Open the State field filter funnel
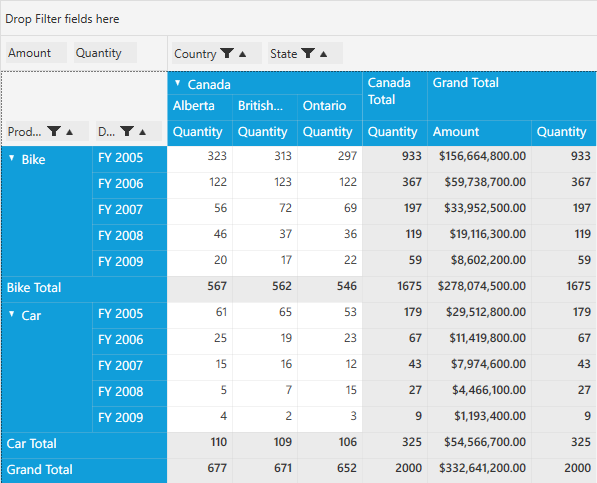597x483 pixels. 308,53
